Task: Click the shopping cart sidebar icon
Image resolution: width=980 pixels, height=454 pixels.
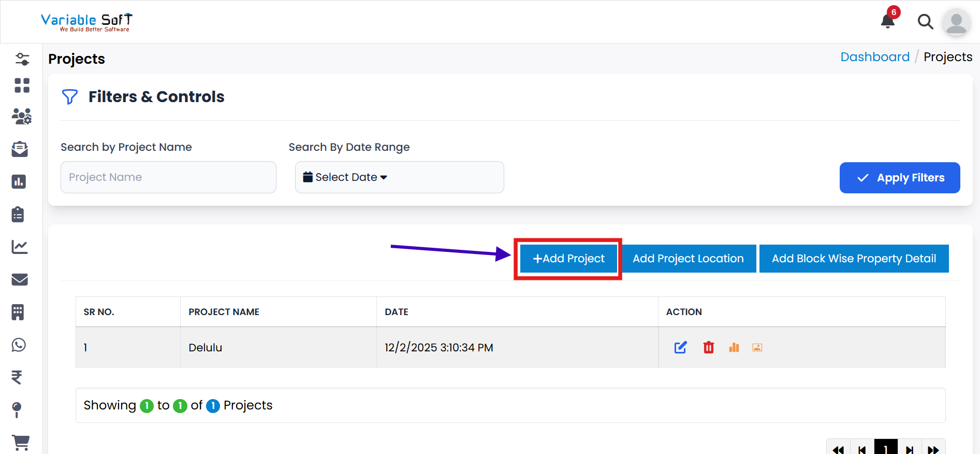Action: 20,442
